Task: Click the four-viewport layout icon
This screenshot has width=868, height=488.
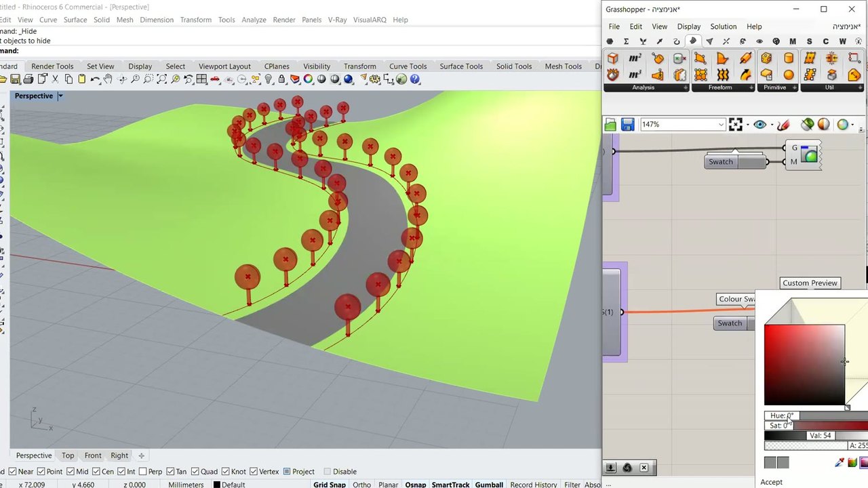Action: [201, 79]
